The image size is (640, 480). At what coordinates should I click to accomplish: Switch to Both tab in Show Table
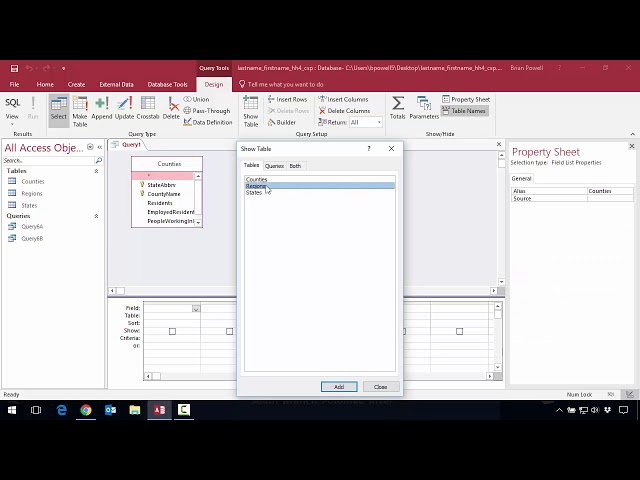[295, 166]
